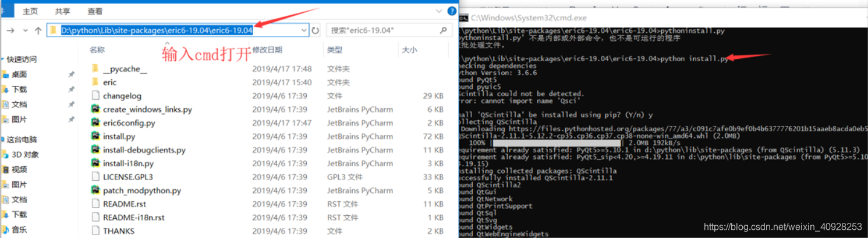
Task: Sort files by 类型 column
Action: (x=335, y=50)
